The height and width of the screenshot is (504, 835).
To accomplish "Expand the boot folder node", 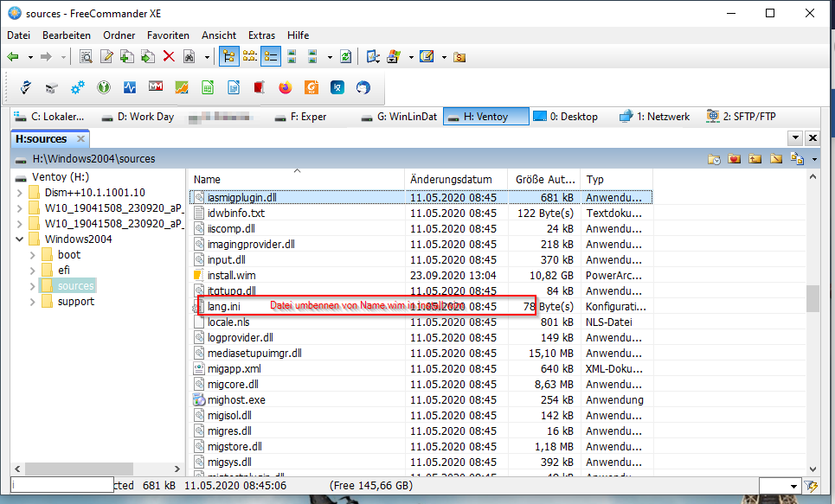I will pyautogui.click(x=33, y=255).
